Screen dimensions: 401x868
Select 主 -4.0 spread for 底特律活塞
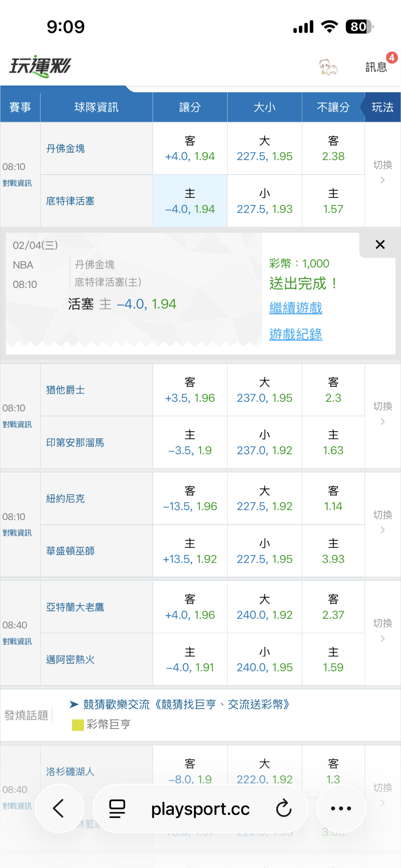tap(190, 201)
